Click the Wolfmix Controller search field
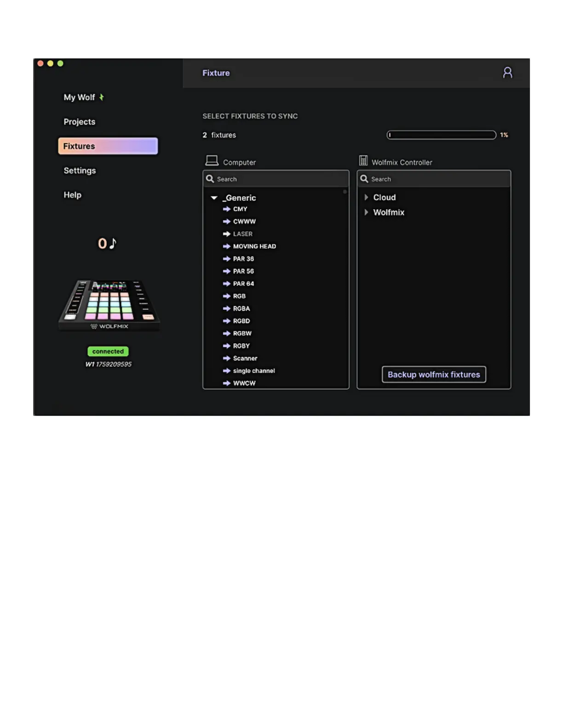The height and width of the screenshot is (728, 563). [x=434, y=179]
